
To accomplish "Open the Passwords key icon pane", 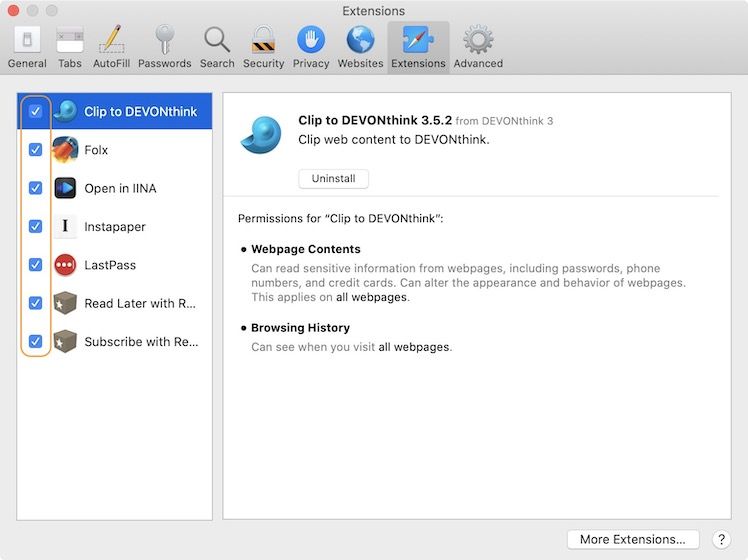I will (164, 47).
